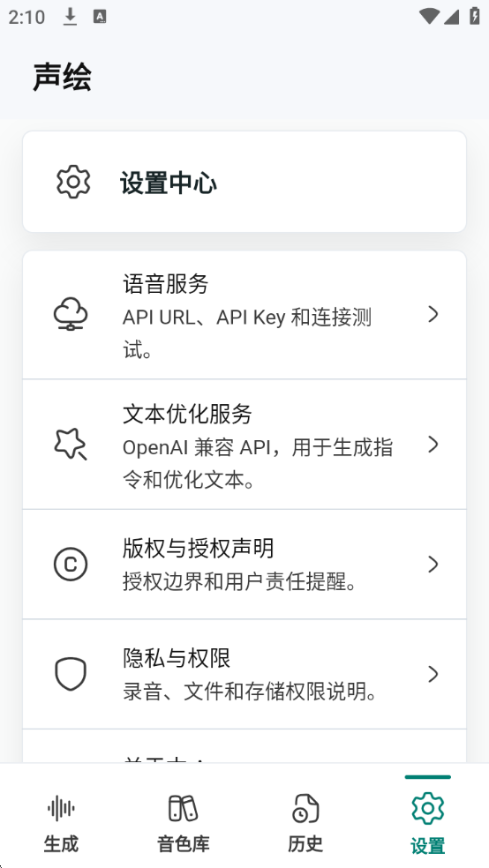Viewport: 489px width, 868px height.
Task: Tap the 音色库 library icon
Action: pos(184,809)
